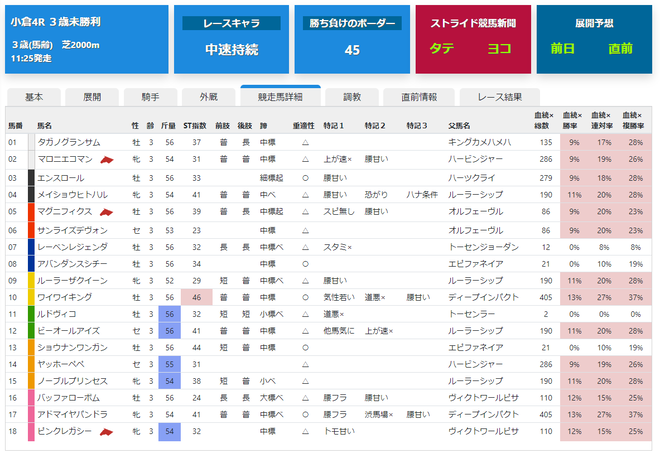Select horse name レーベンレジェンダ
The height and width of the screenshot is (458, 660).
pos(72,247)
